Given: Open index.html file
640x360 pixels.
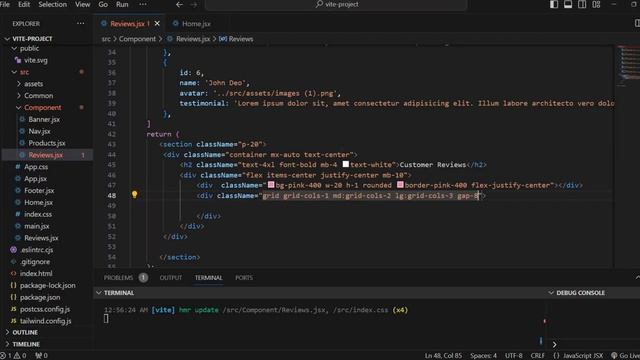Looking at the screenshot, I should (x=36, y=273).
